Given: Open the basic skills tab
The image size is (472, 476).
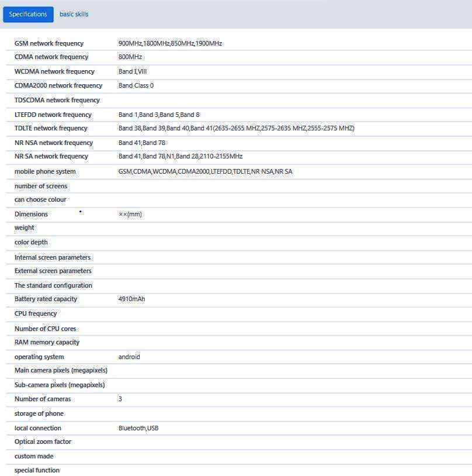Looking at the screenshot, I should coord(74,14).
